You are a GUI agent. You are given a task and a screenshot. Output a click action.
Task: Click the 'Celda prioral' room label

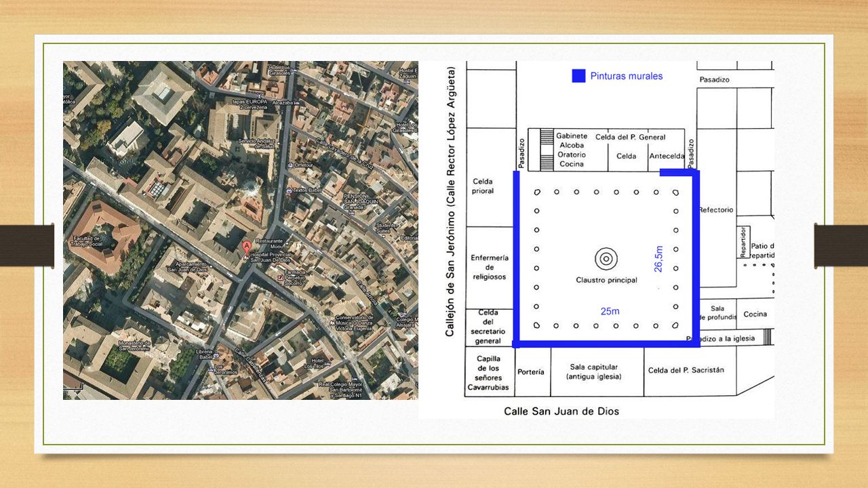[483, 186]
